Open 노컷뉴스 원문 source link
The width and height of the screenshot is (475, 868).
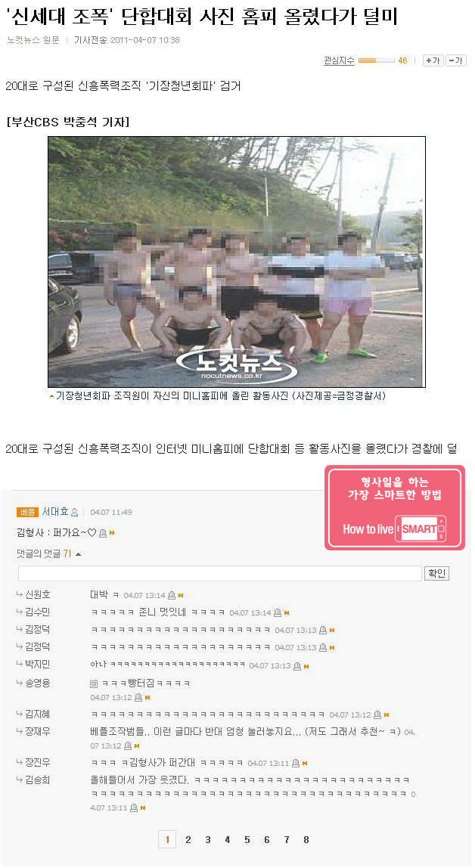coord(33,40)
